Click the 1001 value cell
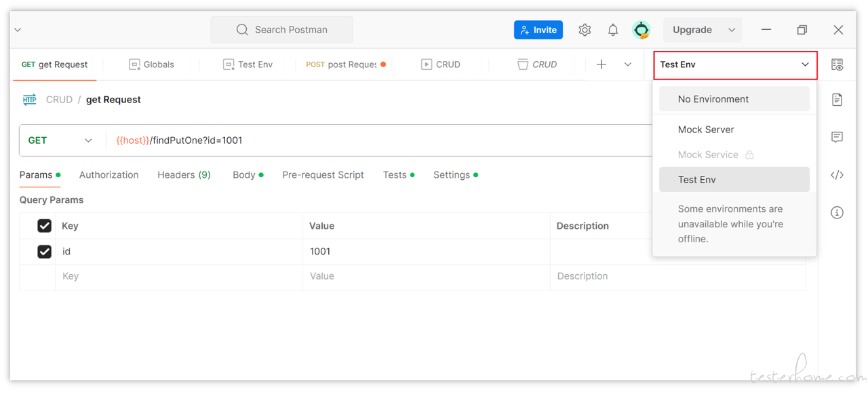Screen dimensions: 868x395 (x=426, y=252)
